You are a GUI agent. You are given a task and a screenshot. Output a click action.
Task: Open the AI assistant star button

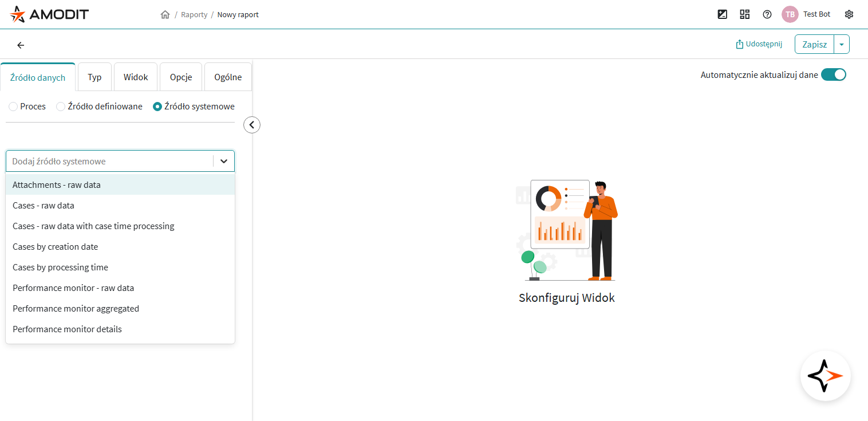[825, 376]
